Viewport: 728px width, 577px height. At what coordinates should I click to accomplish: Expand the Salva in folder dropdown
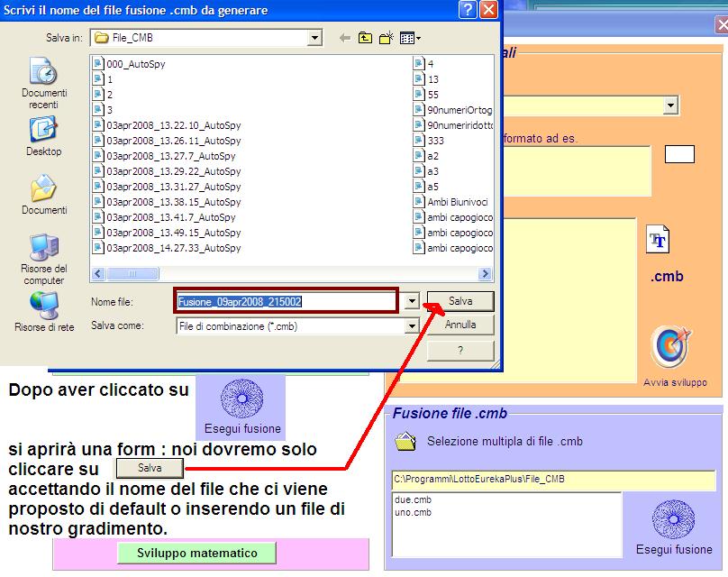tap(314, 38)
